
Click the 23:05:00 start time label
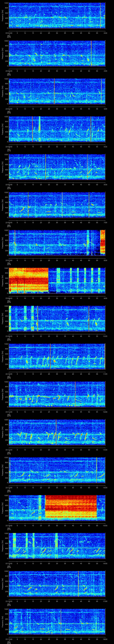click(9, 184)
